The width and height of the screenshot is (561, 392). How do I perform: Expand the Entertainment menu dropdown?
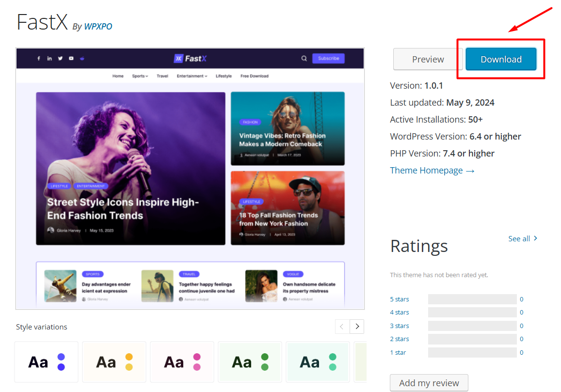(x=192, y=76)
